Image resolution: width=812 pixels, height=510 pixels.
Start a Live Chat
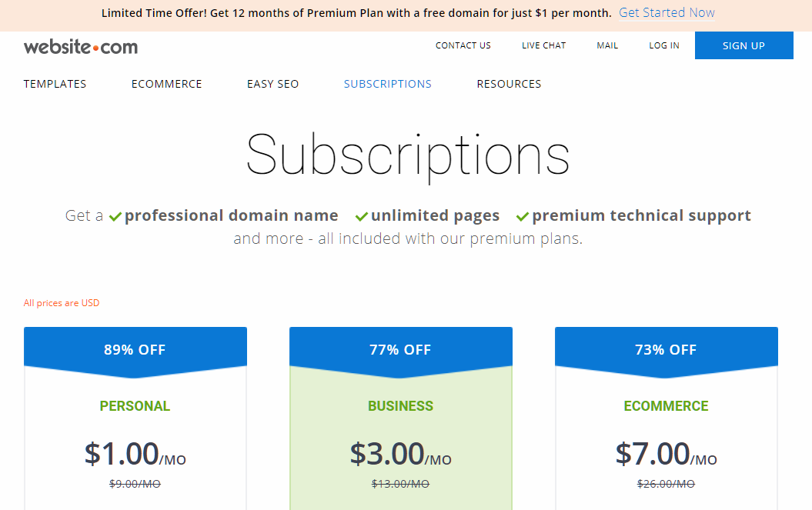click(x=543, y=45)
